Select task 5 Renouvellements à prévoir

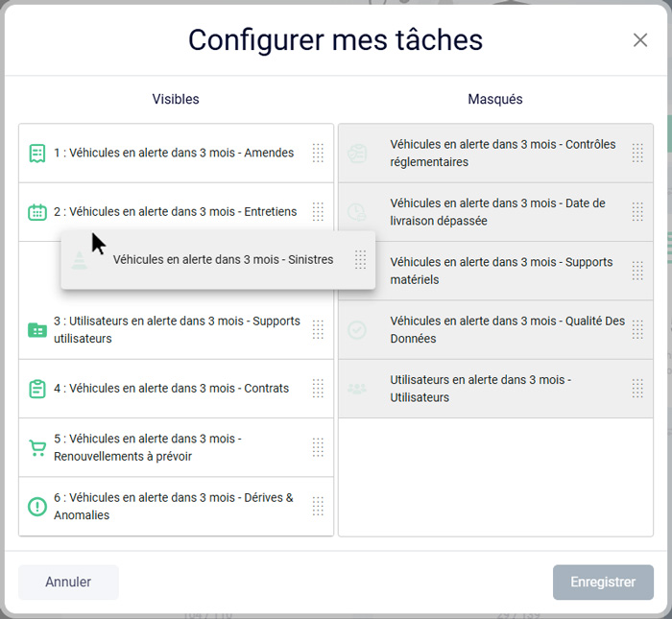pyautogui.click(x=176, y=447)
